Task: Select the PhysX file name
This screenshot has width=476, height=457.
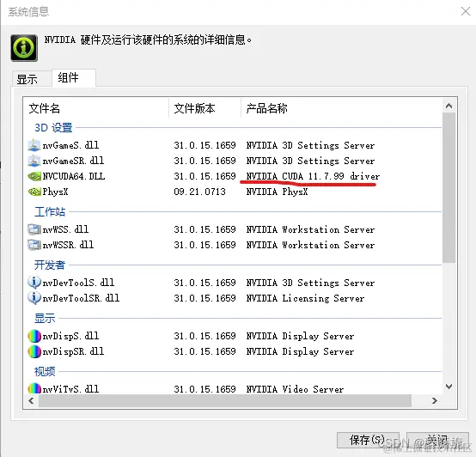Action: 55,192
